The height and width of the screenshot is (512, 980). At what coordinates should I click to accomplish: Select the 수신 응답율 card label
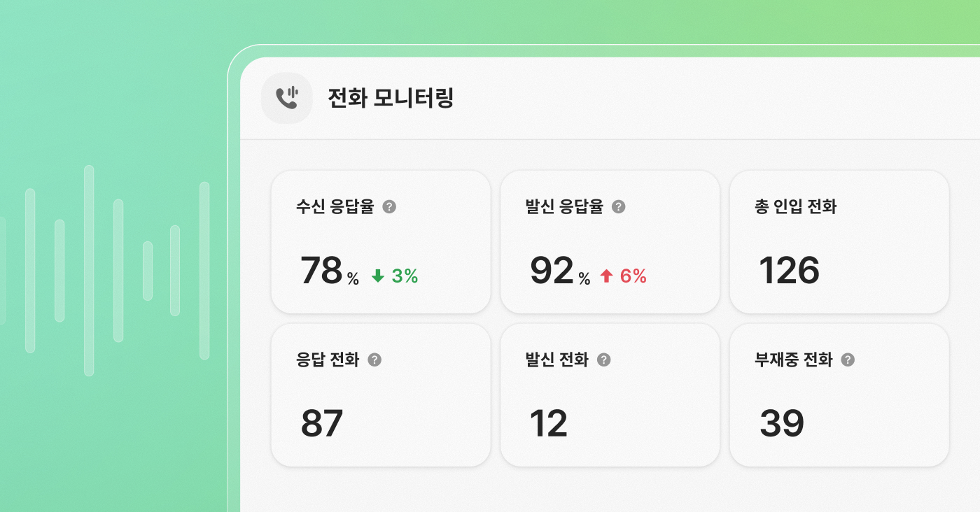tap(335, 207)
